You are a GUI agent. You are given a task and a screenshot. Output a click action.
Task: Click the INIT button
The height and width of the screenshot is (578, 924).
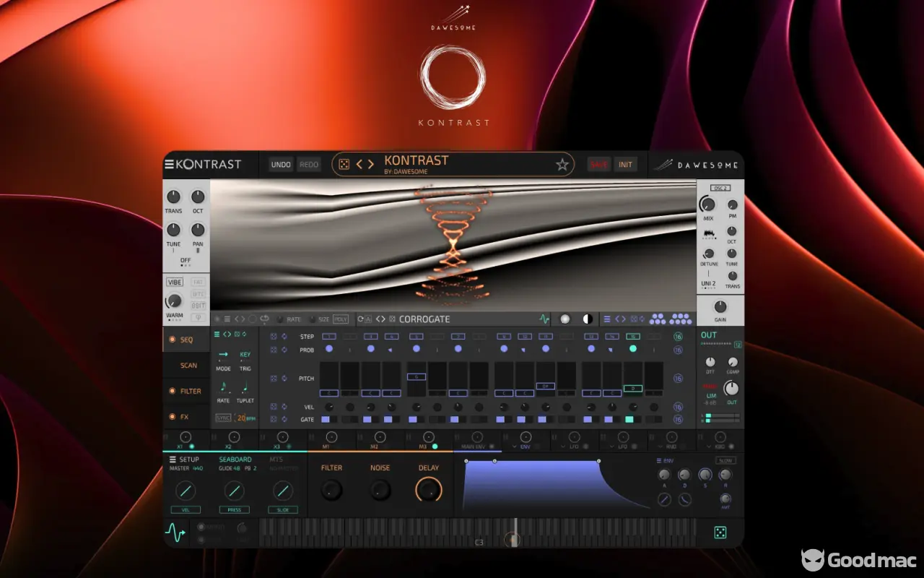[625, 165]
